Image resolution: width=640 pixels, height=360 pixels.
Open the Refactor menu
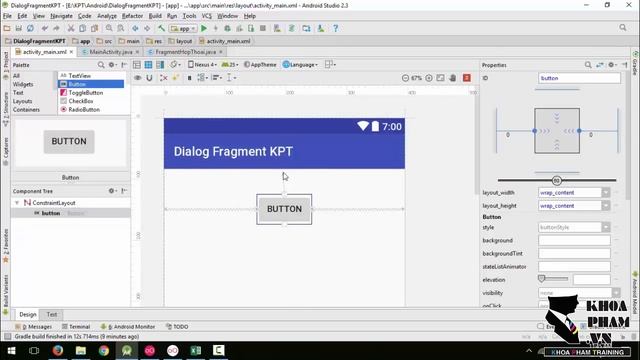point(132,16)
